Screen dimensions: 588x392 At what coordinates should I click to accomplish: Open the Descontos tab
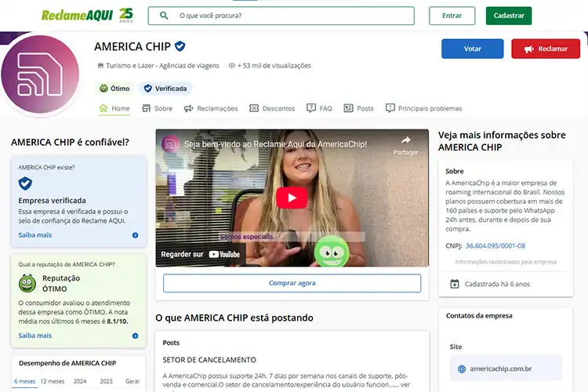click(x=272, y=108)
